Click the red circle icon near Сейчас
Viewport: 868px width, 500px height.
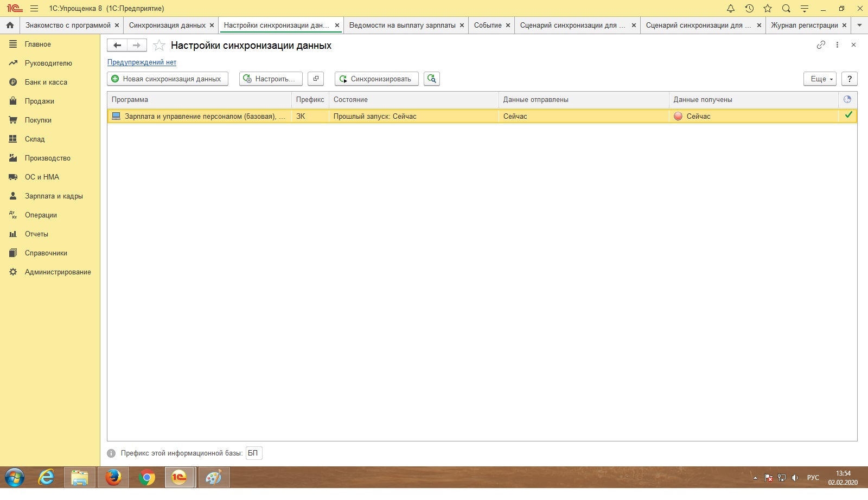tap(678, 116)
